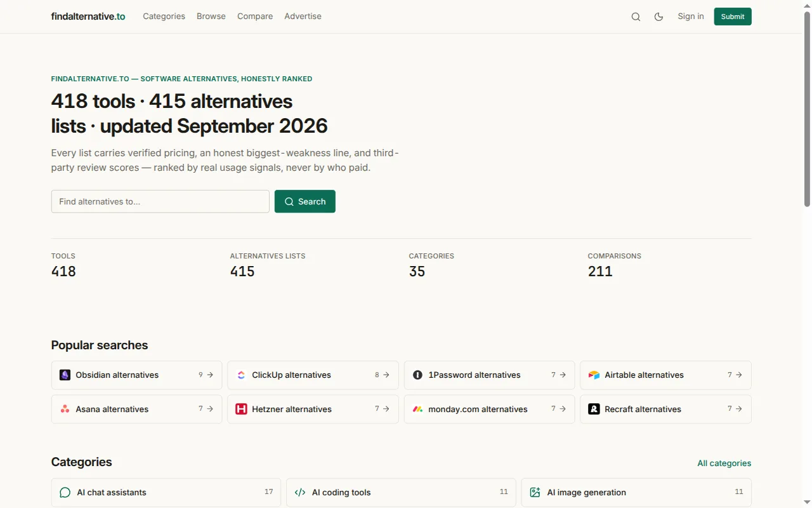Click the TOOLS stat value 418
This screenshot has width=812, height=508.
[63, 271]
